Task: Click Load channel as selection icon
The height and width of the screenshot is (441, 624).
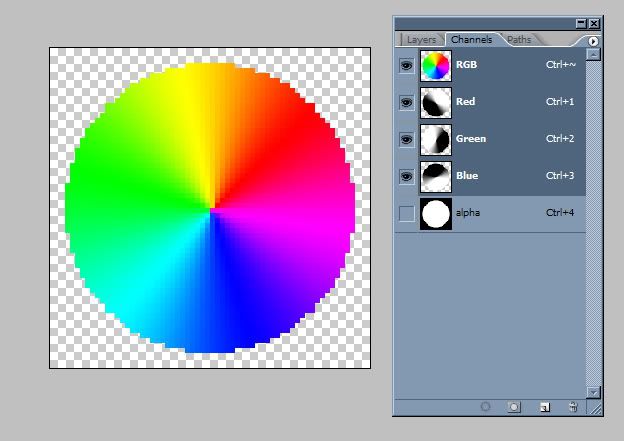Action: click(485, 407)
